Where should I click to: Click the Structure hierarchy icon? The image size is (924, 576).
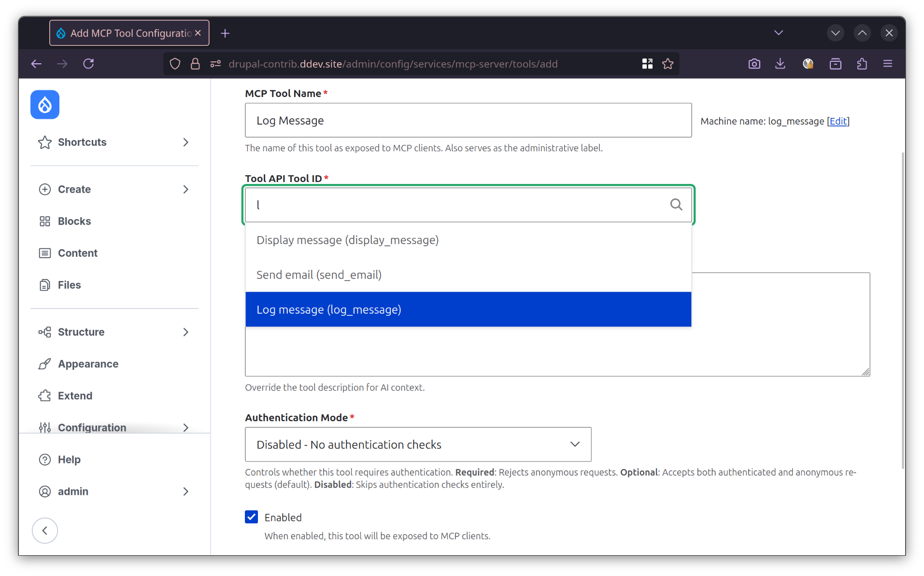pos(45,332)
